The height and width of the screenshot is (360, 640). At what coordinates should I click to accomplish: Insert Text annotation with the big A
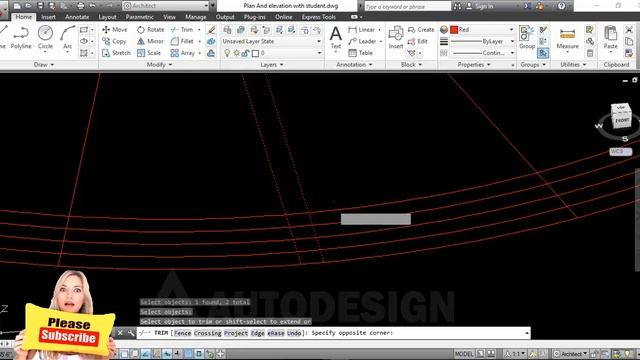coord(336,37)
